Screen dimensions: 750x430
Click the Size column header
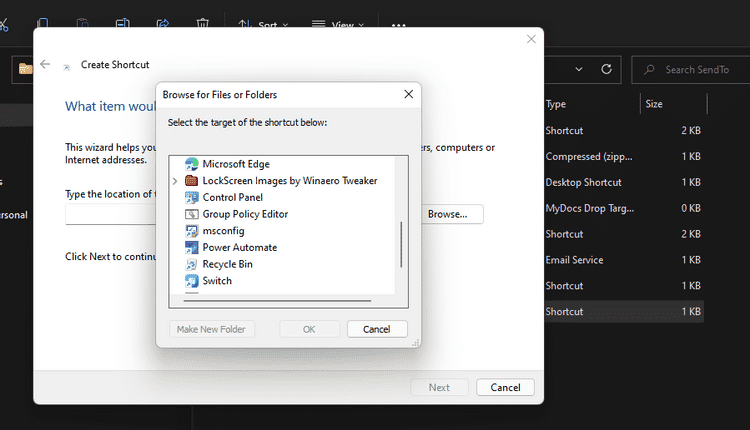654,104
